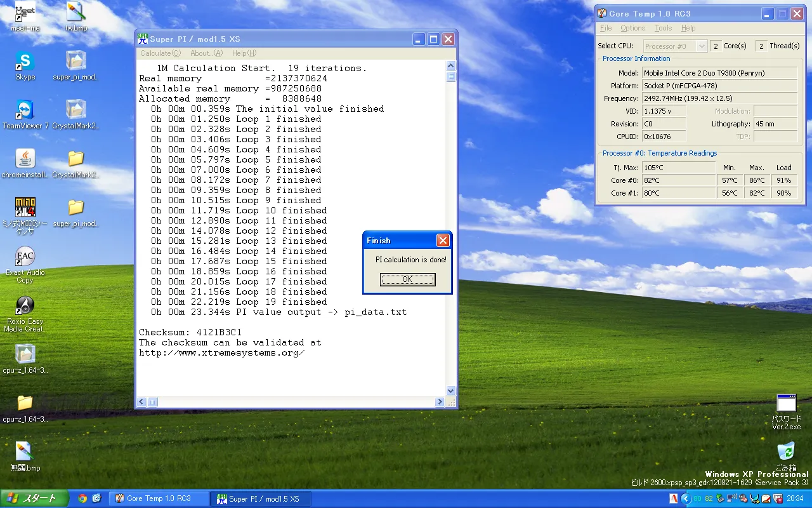Viewport: 812px width, 508px height.
Task: Open Roxio Easy Media Creator icon
Action: 25,306
